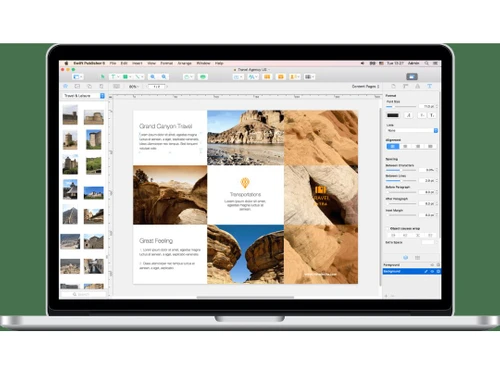Click the page layout icon beside zoom percent

coord(116,86)
